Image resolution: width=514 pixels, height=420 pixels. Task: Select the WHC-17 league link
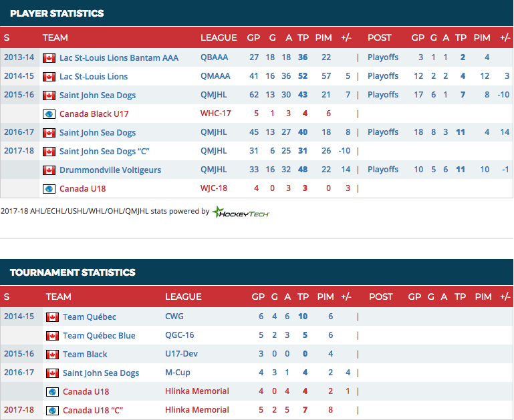pyautogui.click(x=215, y=114)
